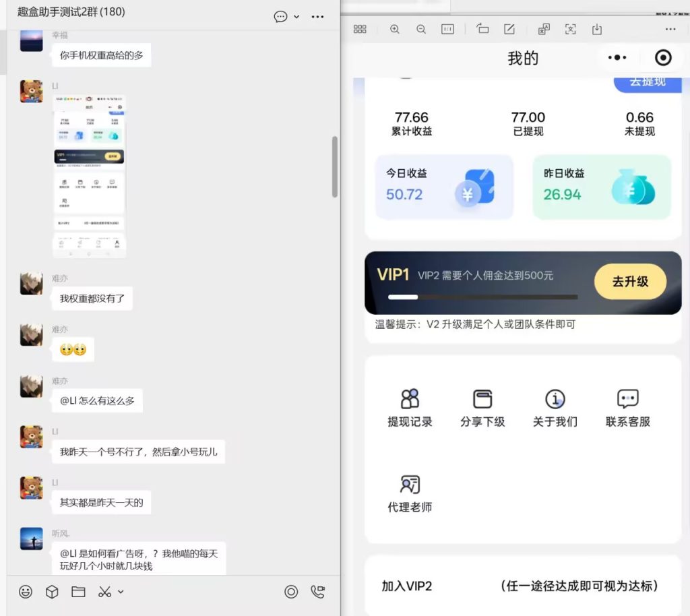Click the scissors screenshot tool

click(x=104, y=592)
